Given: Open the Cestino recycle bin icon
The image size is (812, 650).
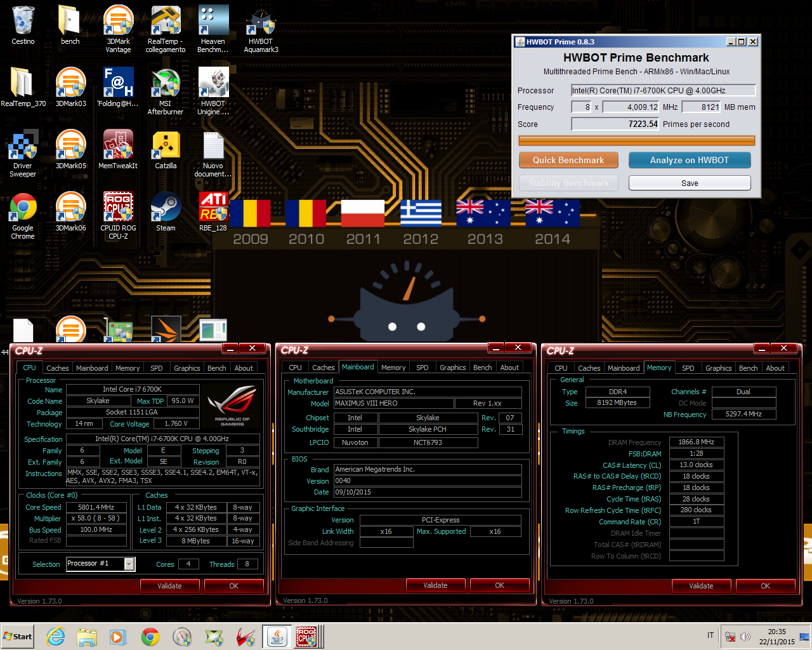Looking at the screenshot, I should point(23,25).
